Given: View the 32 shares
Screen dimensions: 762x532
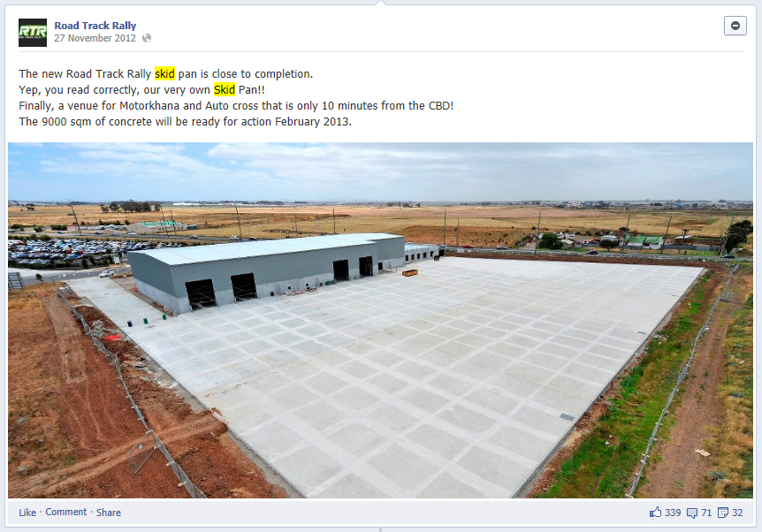Looking at the screenshot, I should tap(737, 513).
